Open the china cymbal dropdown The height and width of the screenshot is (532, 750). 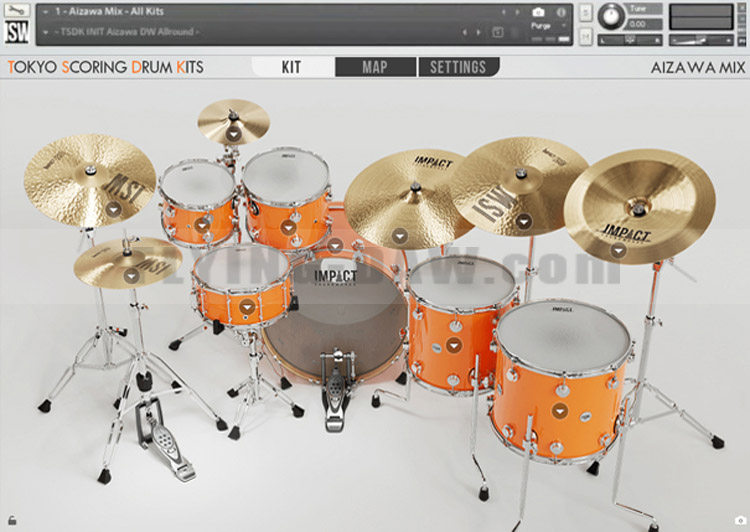pyautogui.click(x=618, y=250)
